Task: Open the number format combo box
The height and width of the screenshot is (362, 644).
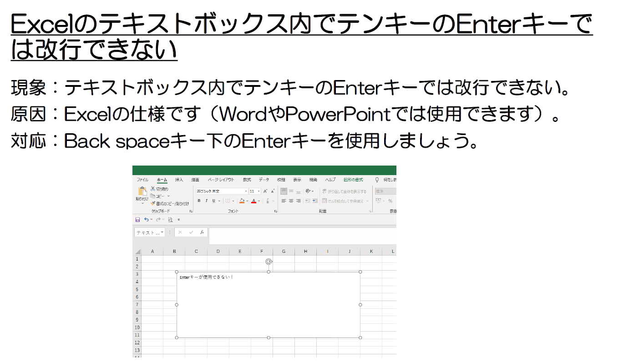Action: 386,191
